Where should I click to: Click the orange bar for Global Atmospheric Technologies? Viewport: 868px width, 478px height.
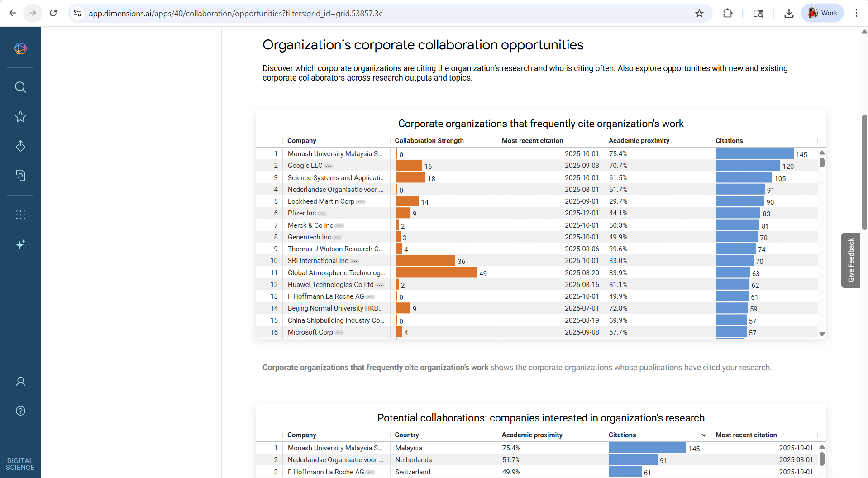click(x=436, y=272)
